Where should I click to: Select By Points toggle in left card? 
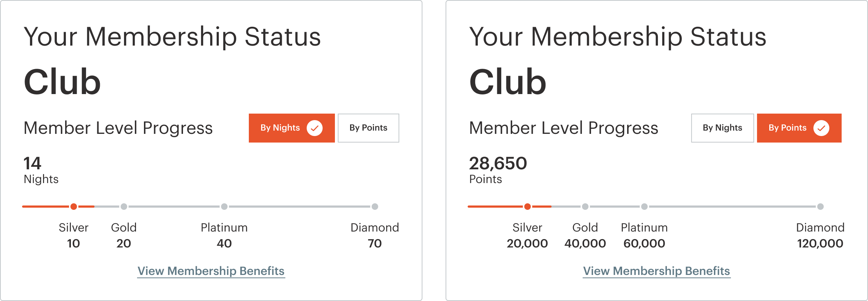[368, 128]
